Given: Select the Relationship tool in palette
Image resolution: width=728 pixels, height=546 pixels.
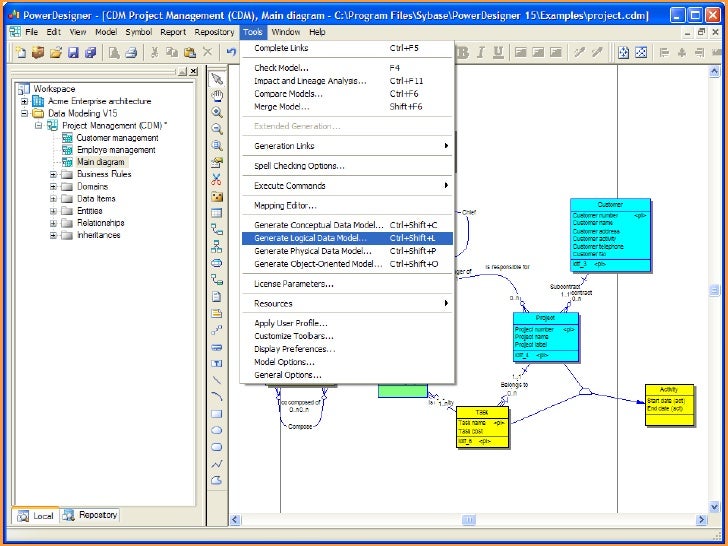Looking at the screenshot, I should 217,230.
